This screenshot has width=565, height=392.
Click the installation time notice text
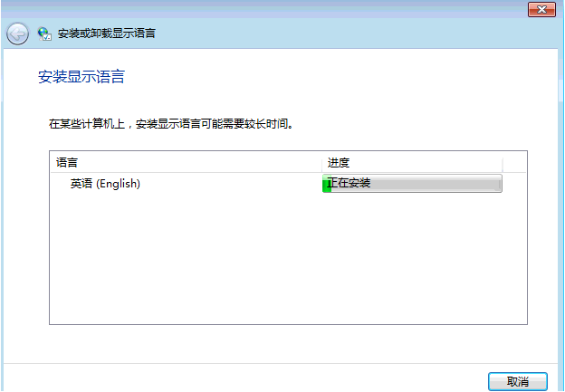point(158,121)
